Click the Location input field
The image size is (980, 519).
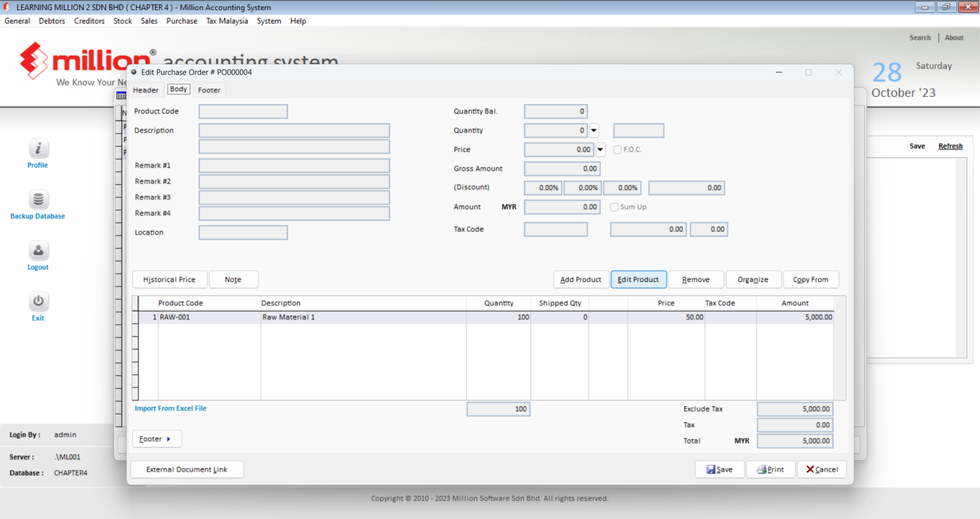click(243, 233)
